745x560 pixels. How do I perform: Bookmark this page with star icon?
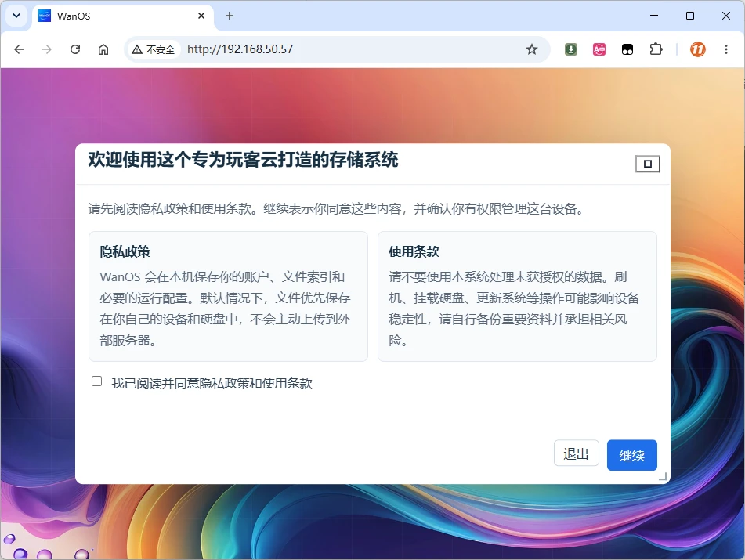[x=532, y=49]
